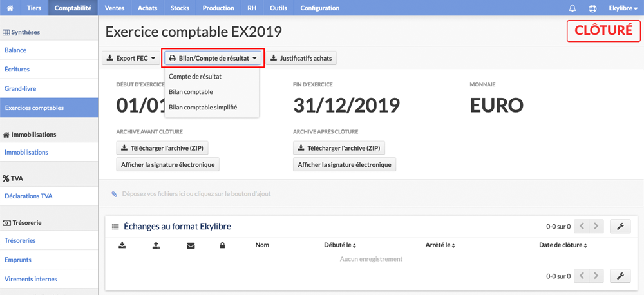
Task: Click the envelope column icon in Échanges table
Action: (x=190, y=245)
